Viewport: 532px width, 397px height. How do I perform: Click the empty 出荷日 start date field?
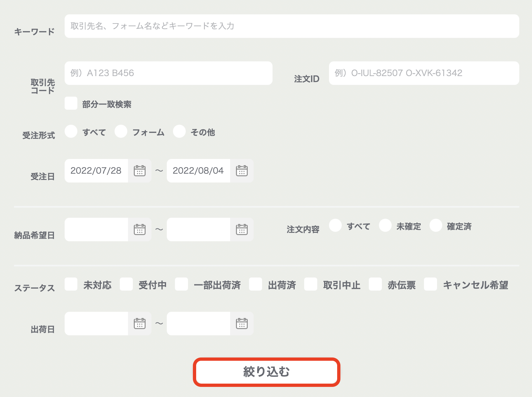[96, 324]
